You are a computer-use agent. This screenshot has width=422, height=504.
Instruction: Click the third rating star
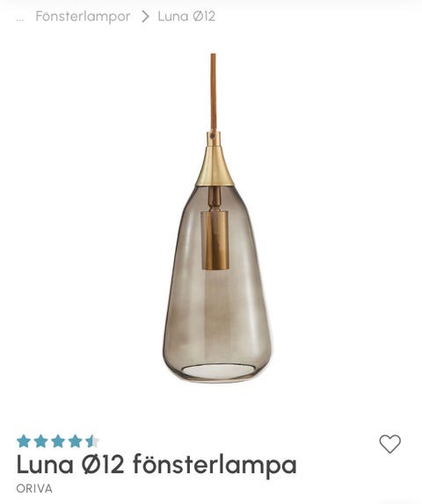[x=58, y=442]
